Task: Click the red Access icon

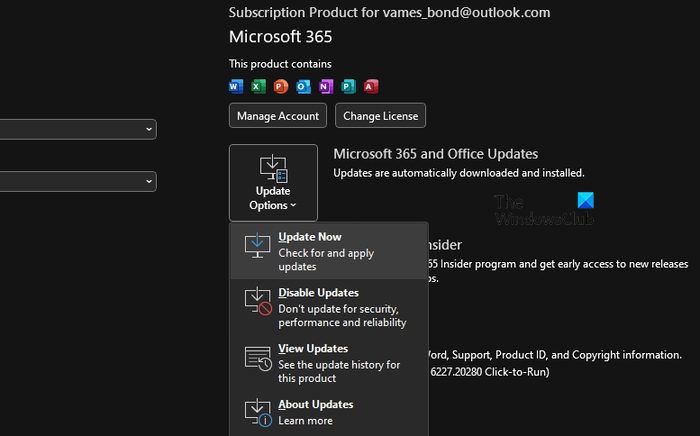Action: click(371, 86)
